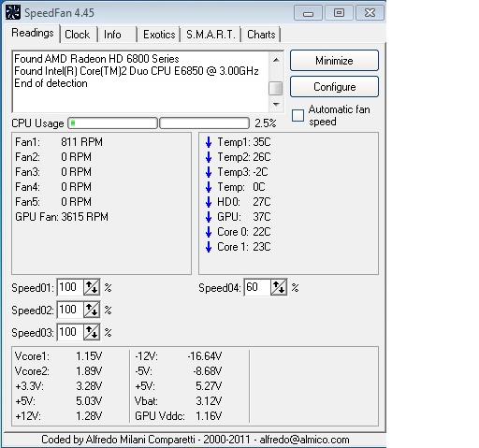Click the Speed04 value field showing 60

click(x=257, y=287)
